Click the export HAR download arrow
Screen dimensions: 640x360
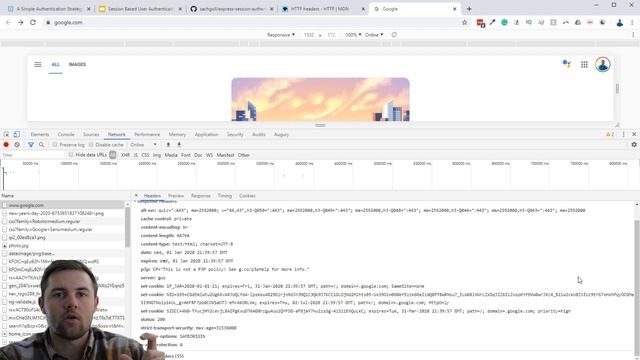click(179, 144)
